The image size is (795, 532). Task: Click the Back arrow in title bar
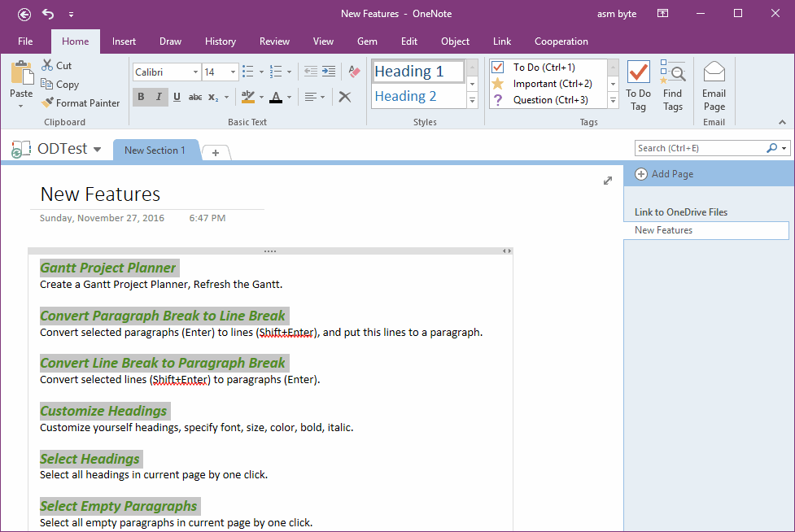pyautogui.click(x=24, y=14)
